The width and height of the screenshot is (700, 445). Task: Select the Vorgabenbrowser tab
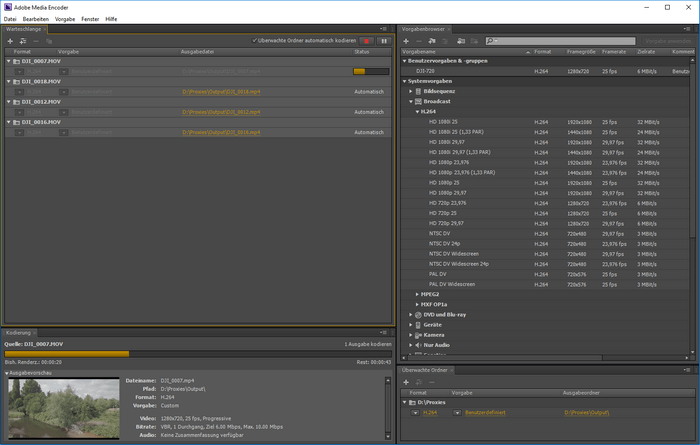pos(423,29)
